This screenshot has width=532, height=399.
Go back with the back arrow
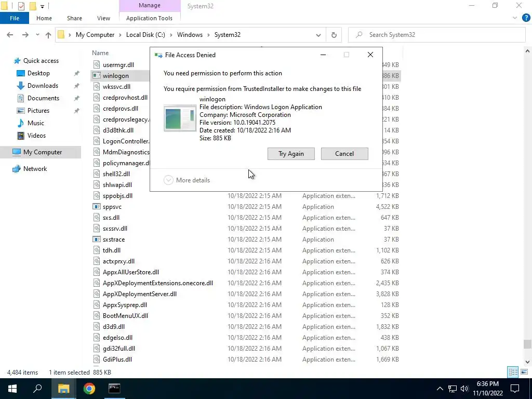(x=10, y=35)
